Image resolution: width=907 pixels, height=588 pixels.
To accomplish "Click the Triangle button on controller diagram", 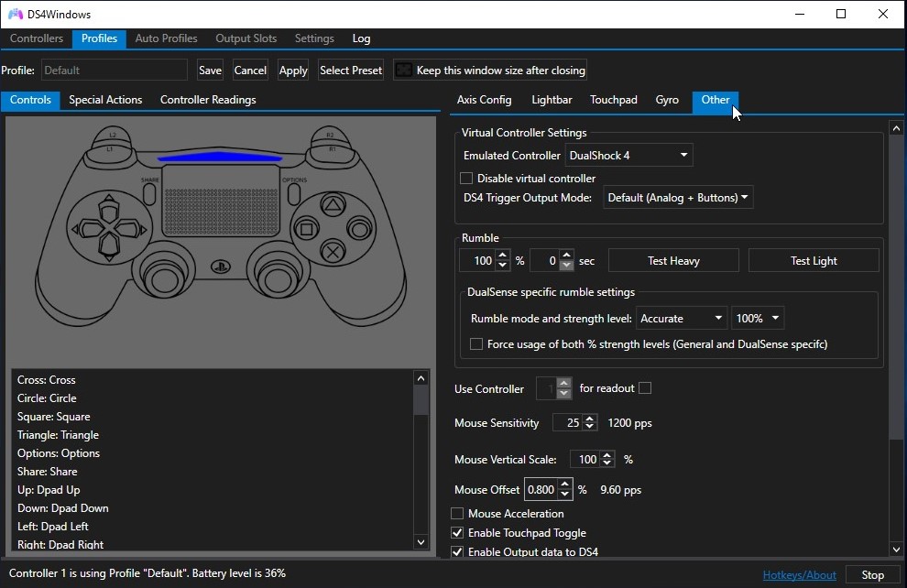I will (x=333, y=205).
